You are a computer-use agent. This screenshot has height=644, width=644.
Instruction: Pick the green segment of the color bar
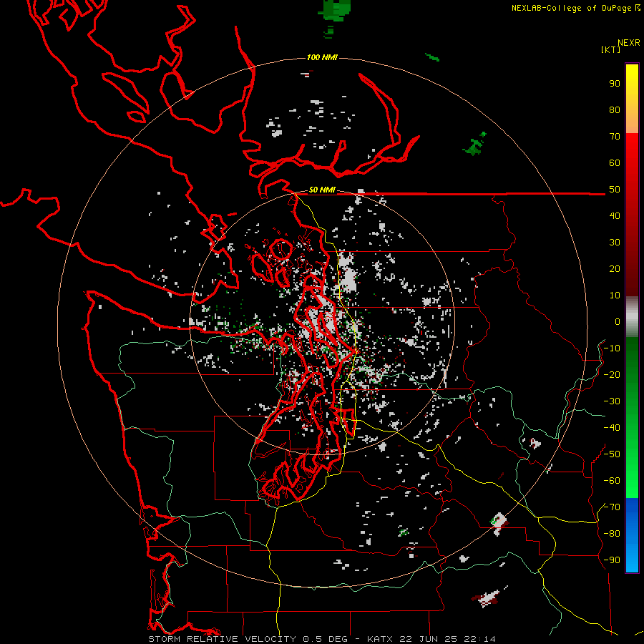point(632,418)
